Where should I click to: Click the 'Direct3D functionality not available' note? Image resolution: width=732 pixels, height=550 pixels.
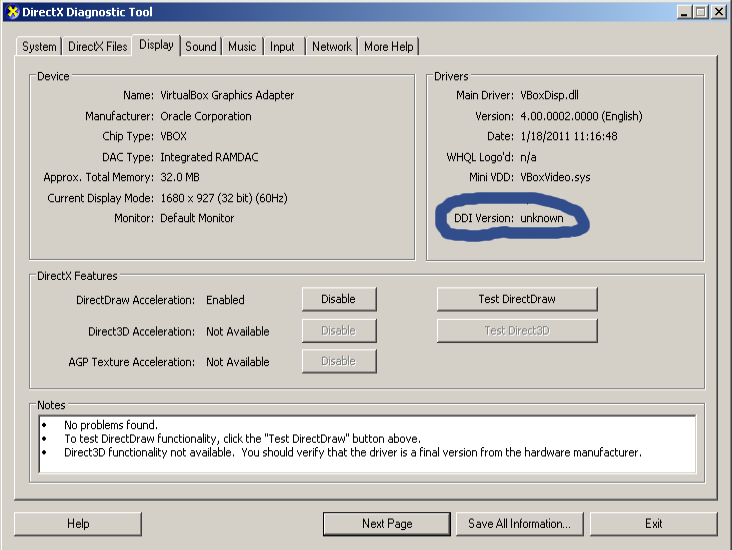coord(352,452)
